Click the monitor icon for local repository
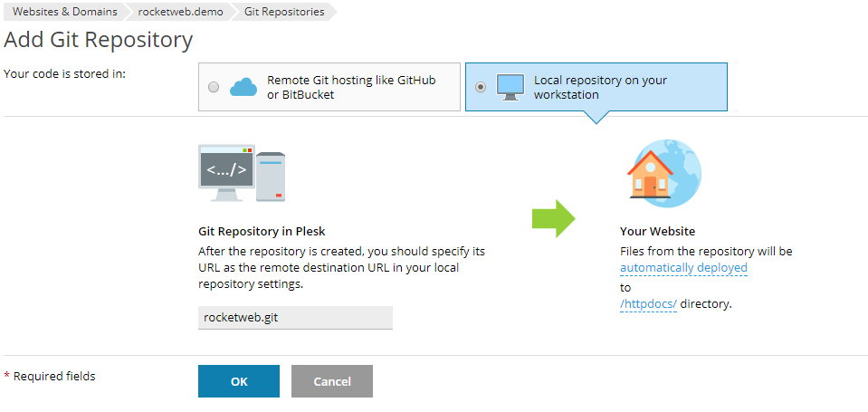 [x=510, y=88]
